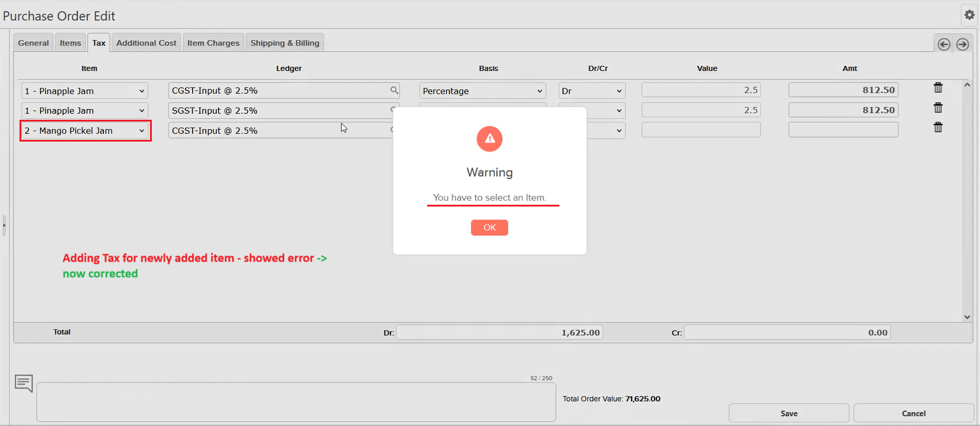The image size is (980, 426).
Task: Go to previous record arrow icon
Action: pyautogui.click(x=944, y=44)
